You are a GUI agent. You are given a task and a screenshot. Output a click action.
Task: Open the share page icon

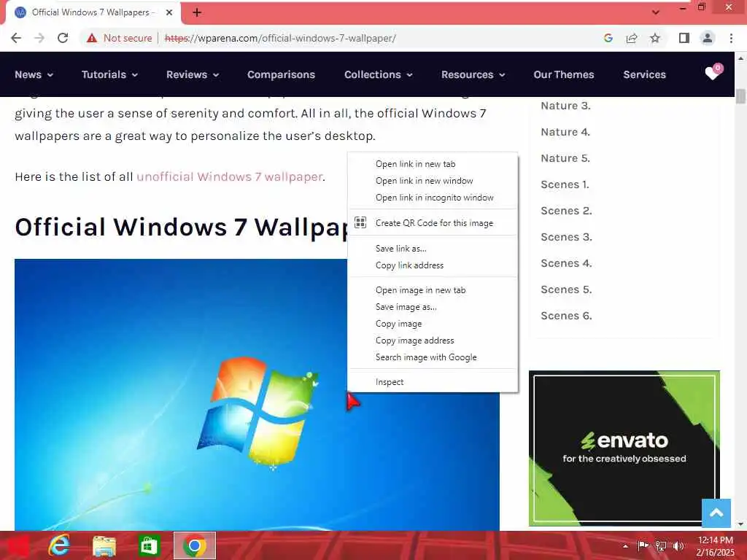coord(632,38)
